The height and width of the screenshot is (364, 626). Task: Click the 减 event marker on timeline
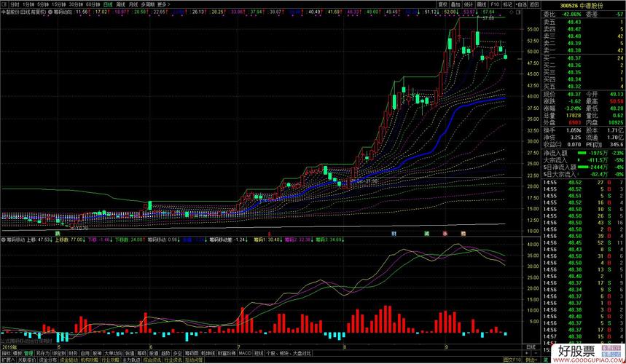point(427,233)
